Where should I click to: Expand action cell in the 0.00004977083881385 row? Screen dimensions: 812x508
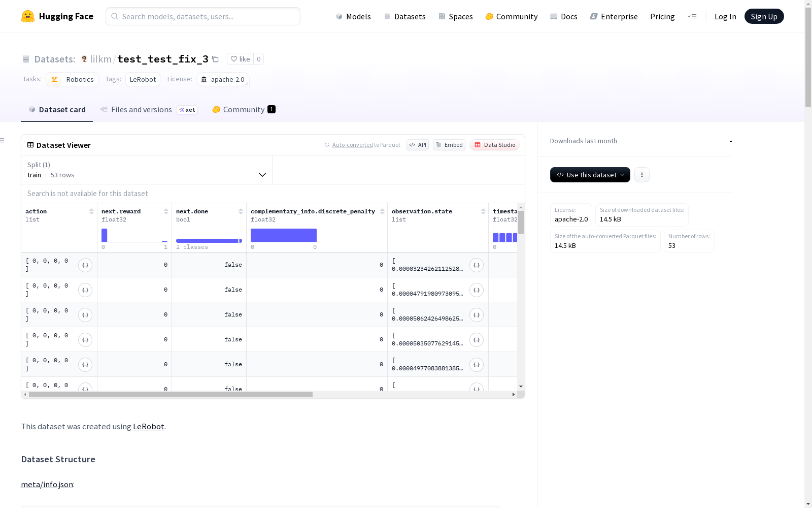pyautogui.click(x=85, y=365)
